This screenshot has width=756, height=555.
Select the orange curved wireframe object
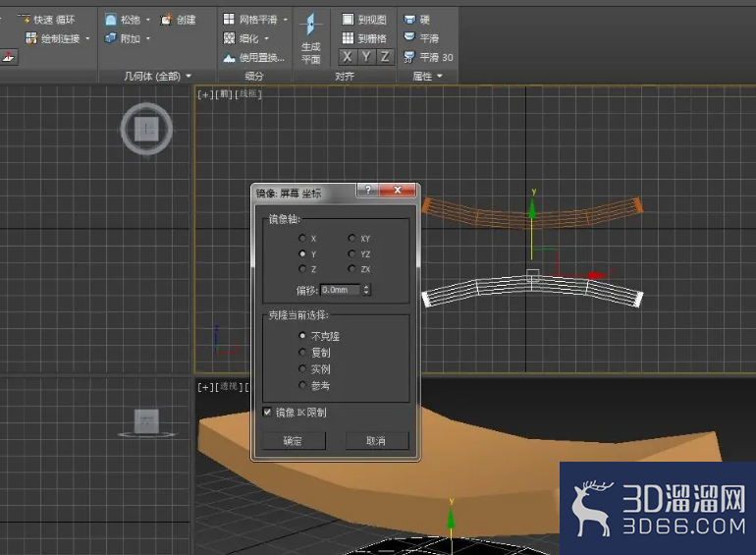point(532,212)
